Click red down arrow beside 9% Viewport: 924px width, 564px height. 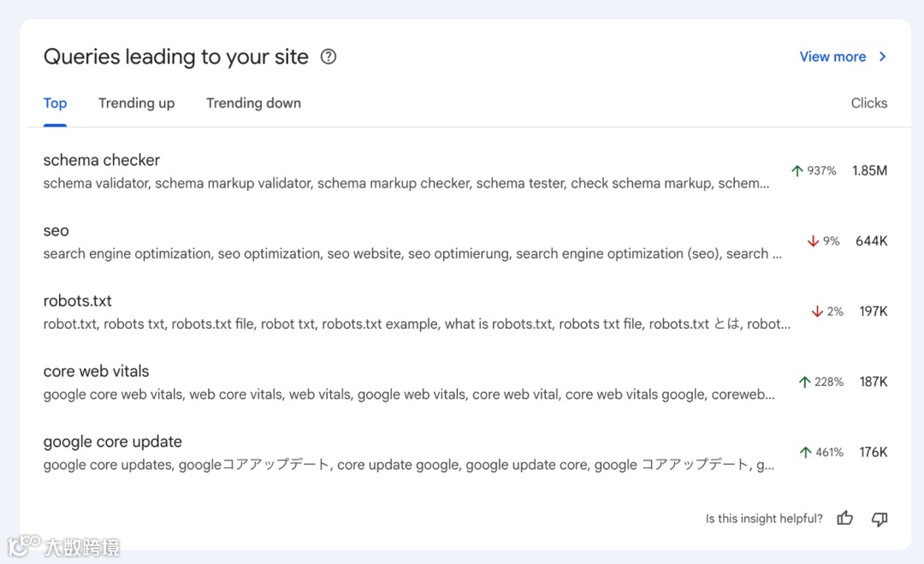click(x=813, y=241)
